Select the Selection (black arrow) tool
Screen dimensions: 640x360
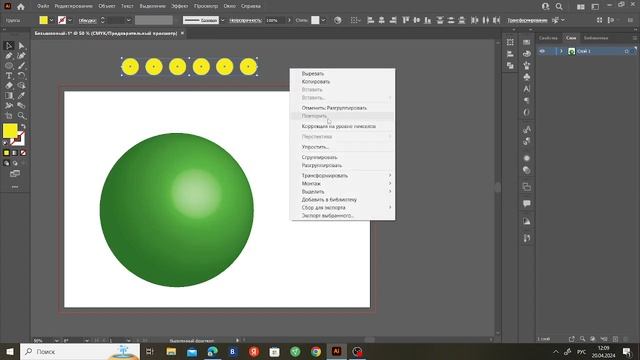tap(9, 46)
